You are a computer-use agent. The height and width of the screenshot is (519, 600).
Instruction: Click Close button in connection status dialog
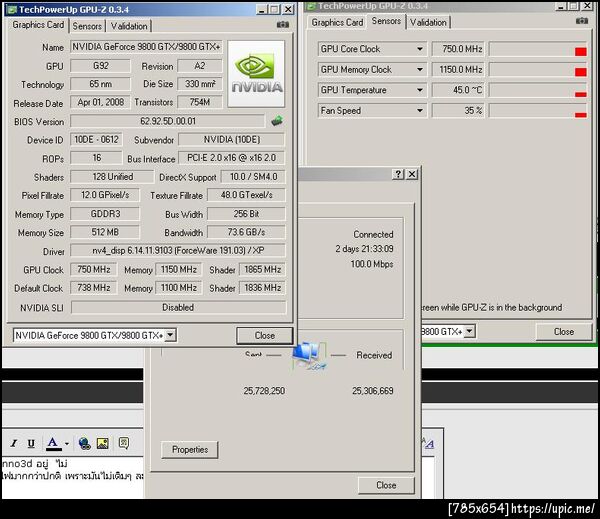[x=386, y=485]
